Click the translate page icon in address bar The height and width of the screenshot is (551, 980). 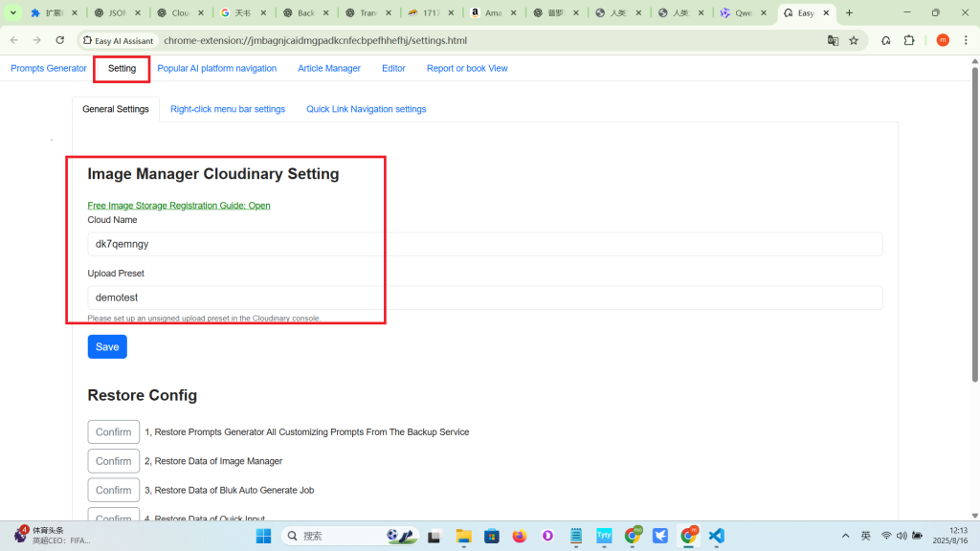click(x=833, y=40)
